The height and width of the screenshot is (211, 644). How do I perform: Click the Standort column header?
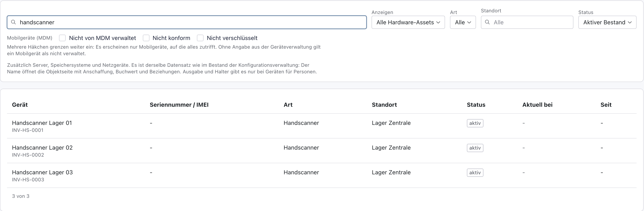(384, 105)
